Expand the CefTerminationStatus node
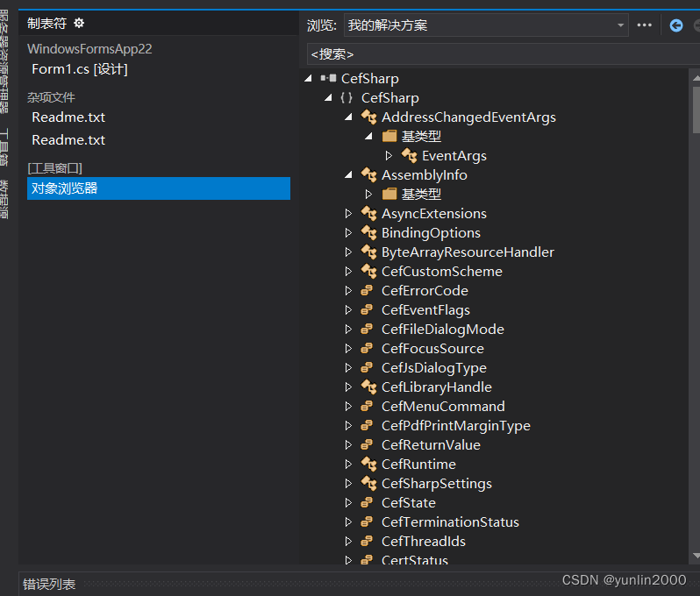700x596 pixels. pos(348,521)
